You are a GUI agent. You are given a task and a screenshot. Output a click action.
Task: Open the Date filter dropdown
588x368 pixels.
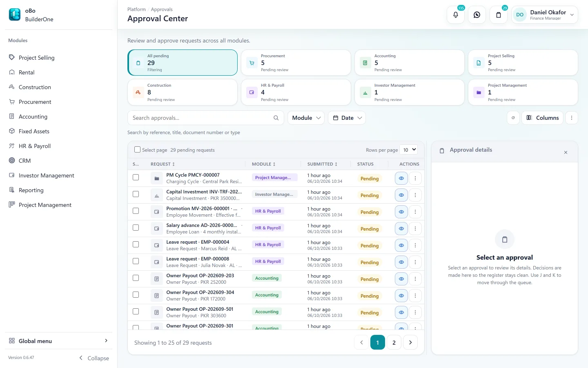pyautogui.click(x=347, y=118)
